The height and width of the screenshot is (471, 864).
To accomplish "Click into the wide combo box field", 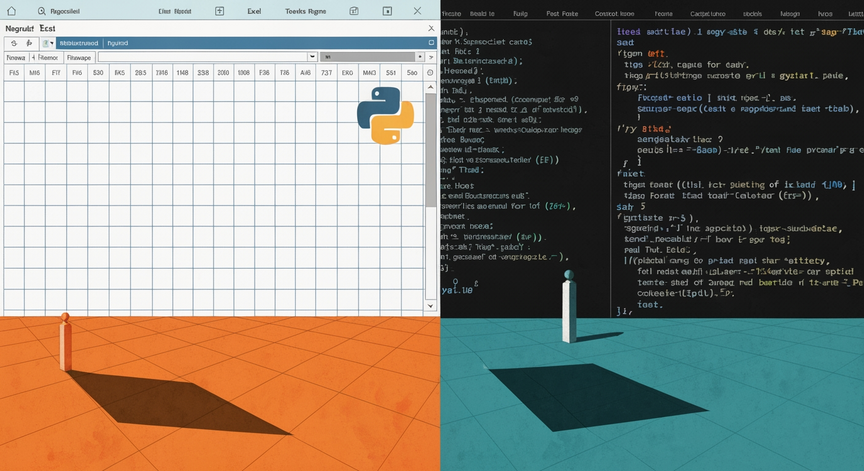I will [x=203, y=57].
